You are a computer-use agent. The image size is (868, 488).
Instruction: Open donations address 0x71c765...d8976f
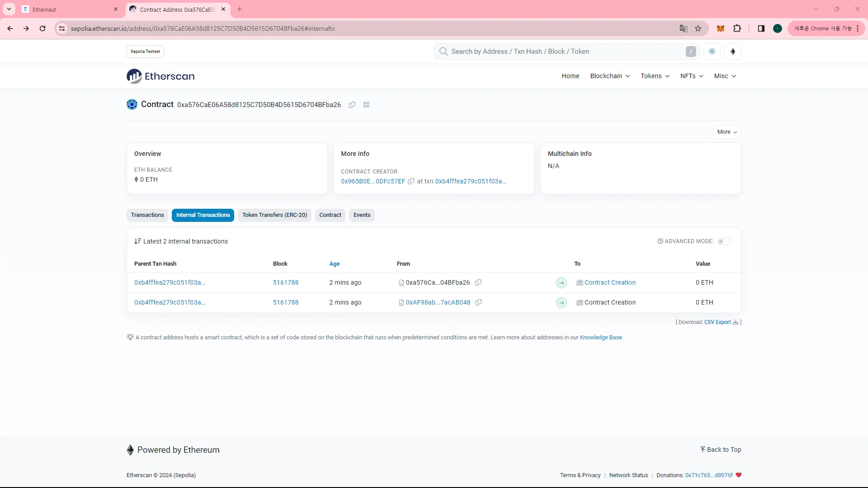point(709,475)
